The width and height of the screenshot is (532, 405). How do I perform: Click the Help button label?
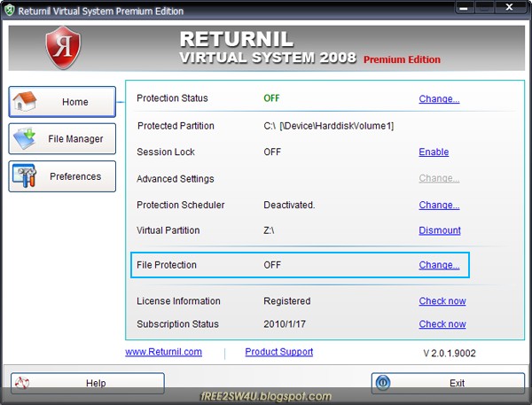pyautogui.click(x=96, y=383)
